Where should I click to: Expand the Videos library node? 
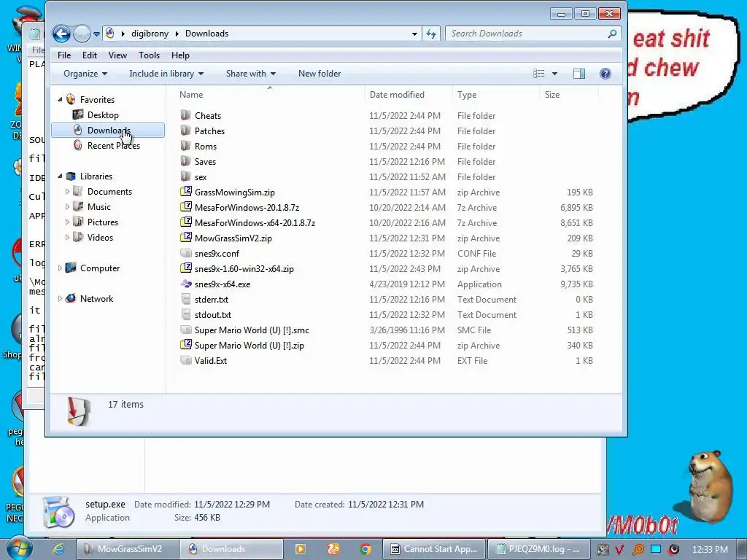click(x=67, y=237)
